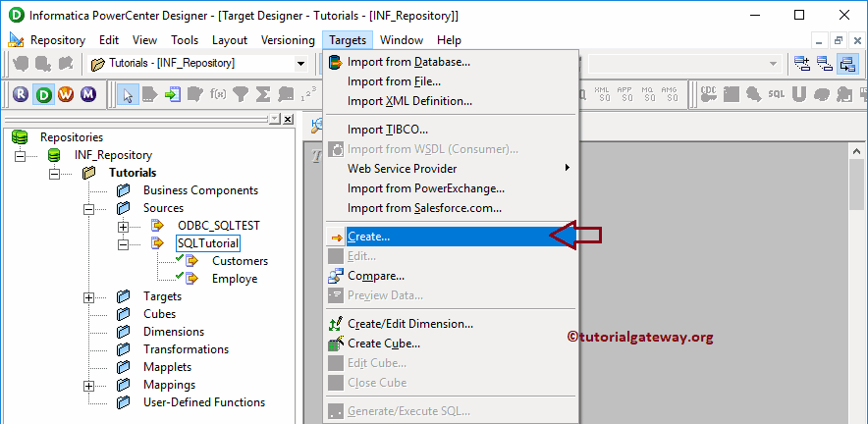This screenshot has width=868, height=424.
Task: Select the Dimensions folder in tree
Action: point(174,332)
